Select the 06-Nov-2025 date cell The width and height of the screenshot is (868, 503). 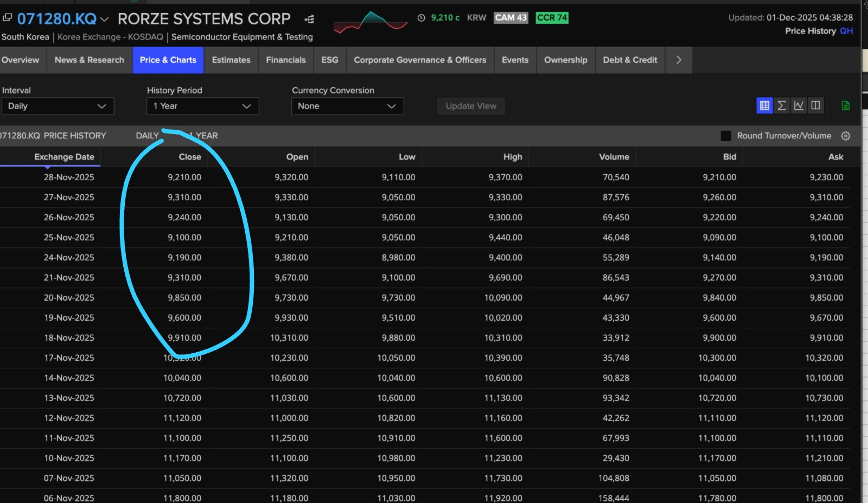tap(69, 498)
